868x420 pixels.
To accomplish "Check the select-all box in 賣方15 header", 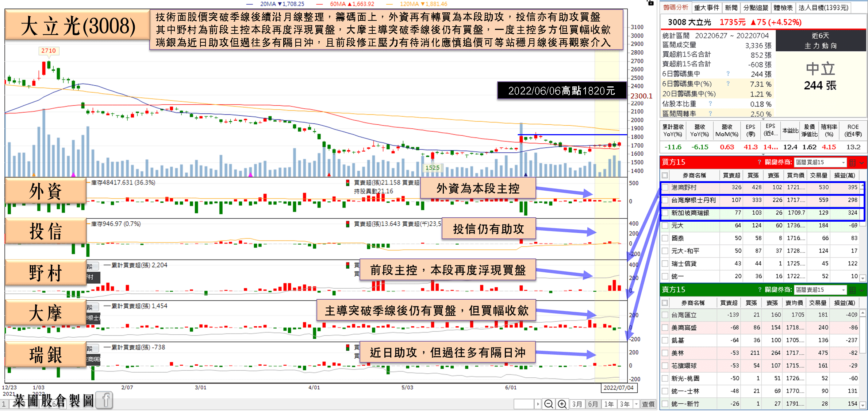I will click(x=665, y=303).
